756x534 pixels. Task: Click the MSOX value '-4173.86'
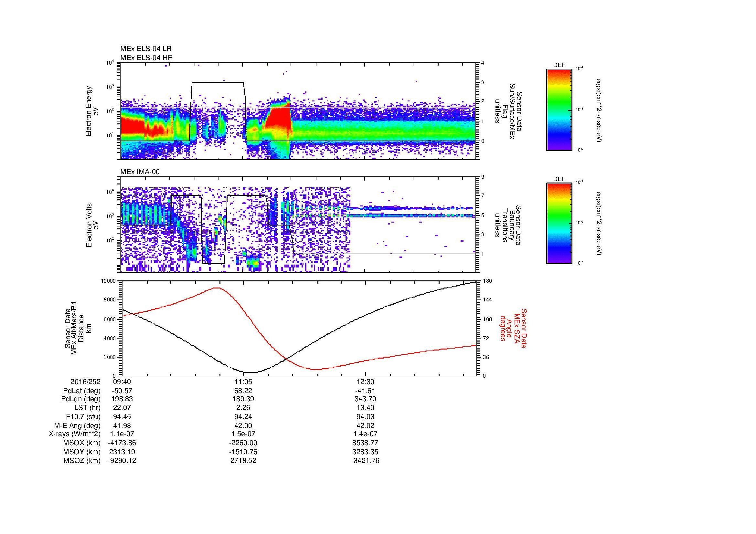(x=122, y=443)
